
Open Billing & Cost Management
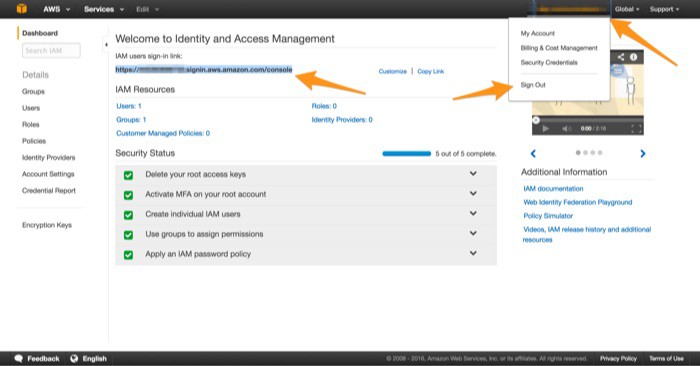(x=559, y=48)
